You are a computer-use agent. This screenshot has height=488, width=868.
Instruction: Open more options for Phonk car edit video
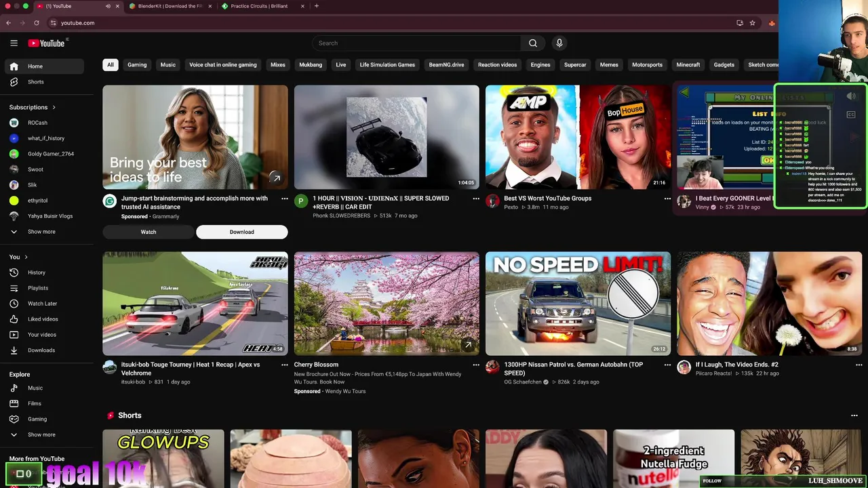(x=476, y=199)
